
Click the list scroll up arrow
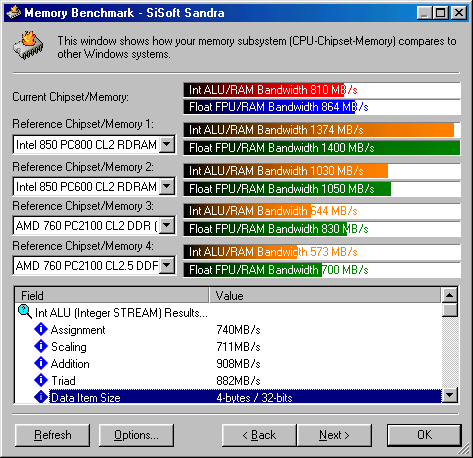point(450,295)
